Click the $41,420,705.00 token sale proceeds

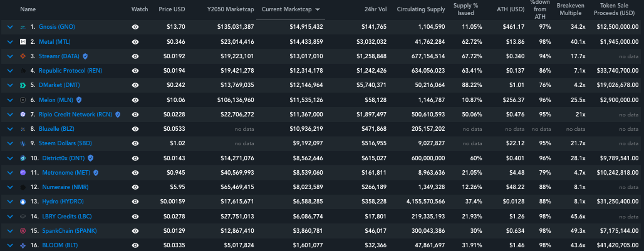tap(619, 245)
